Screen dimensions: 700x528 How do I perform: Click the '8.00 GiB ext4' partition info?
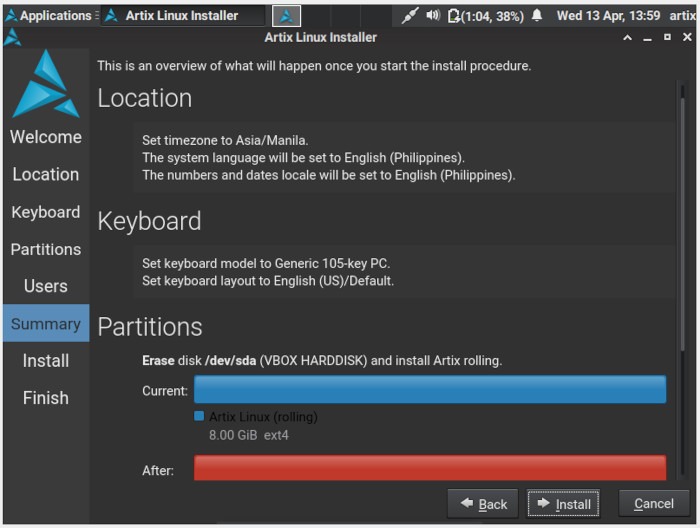click(249, 435)
